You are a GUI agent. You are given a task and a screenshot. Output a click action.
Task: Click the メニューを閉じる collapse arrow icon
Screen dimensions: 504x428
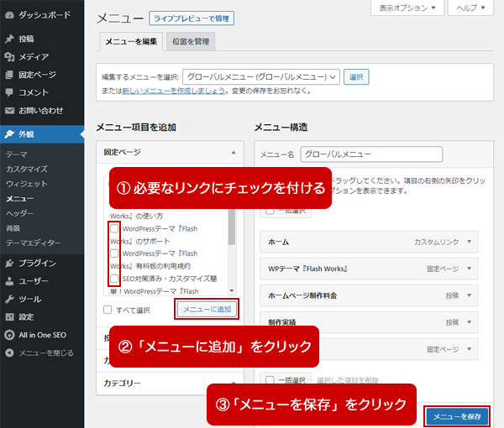tap(9, 352)
